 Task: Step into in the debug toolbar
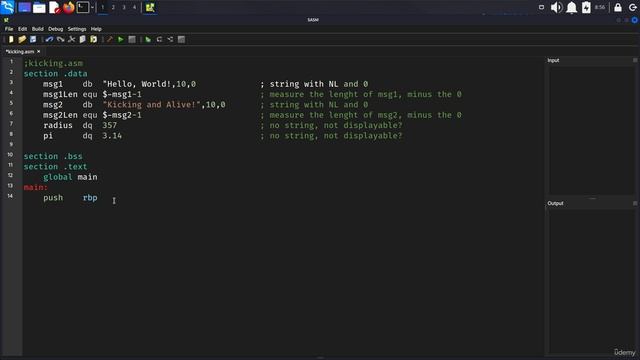[x=170, y=40]
